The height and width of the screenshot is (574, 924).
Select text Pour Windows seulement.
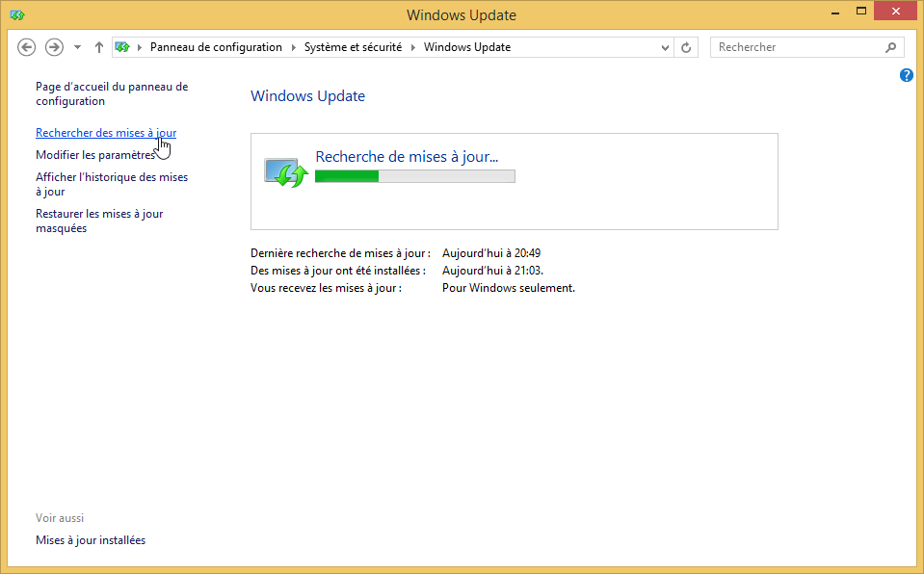click(x=509, y=288)
